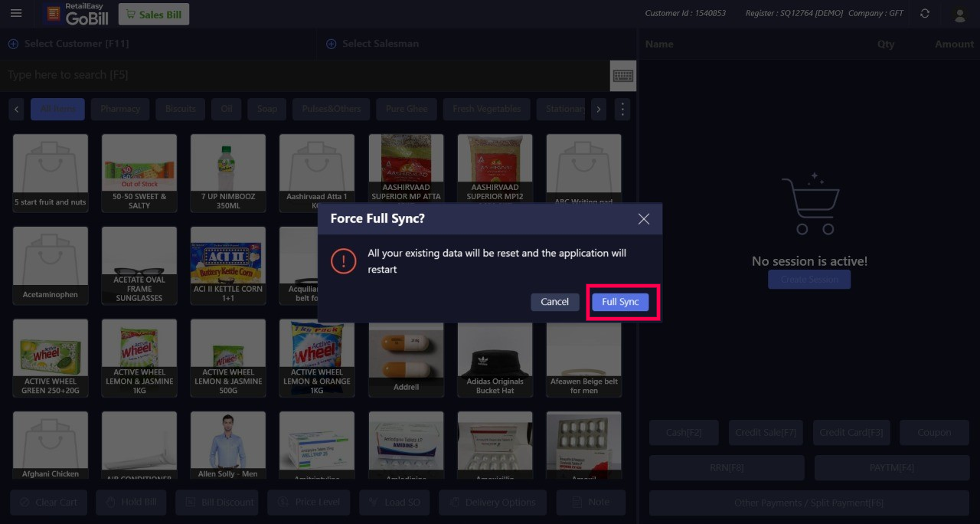The height and width of the screenshot is (524, 980).
Task: Select the All Items category tab
Action: point(57,109)
